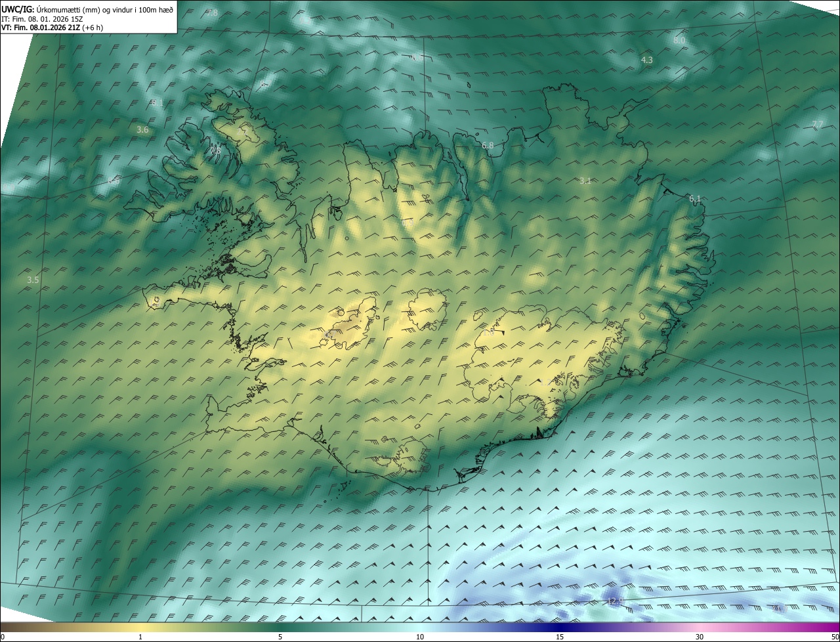Click the 3.6 value label west of the Westfjords
The height and width of the screenshot is (642, 840).
pyautogui.click(x=142, y=130)
